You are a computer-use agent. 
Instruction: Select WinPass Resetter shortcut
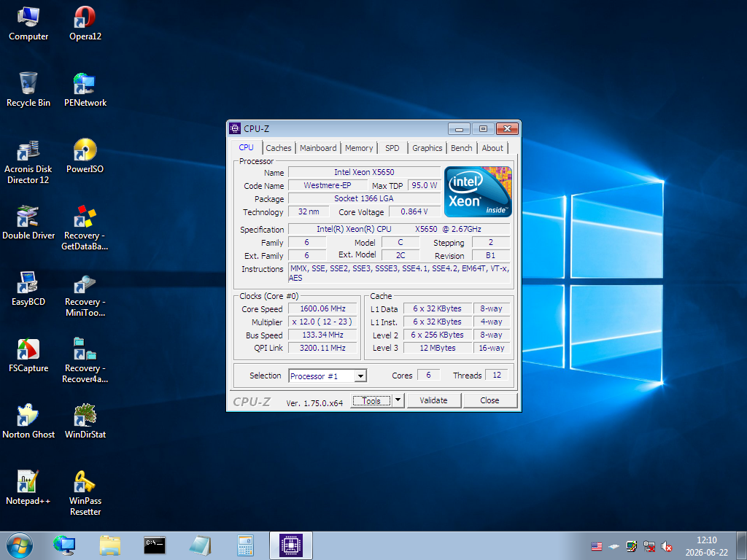85,494
